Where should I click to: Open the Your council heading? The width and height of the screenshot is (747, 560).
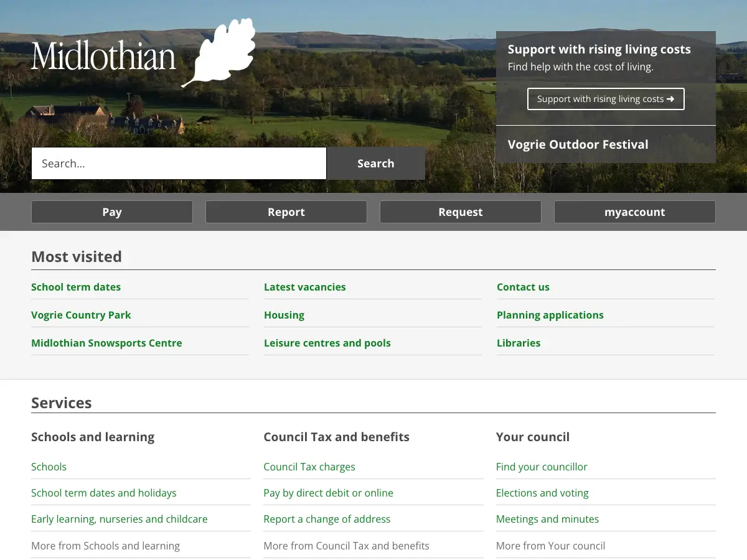533,437
